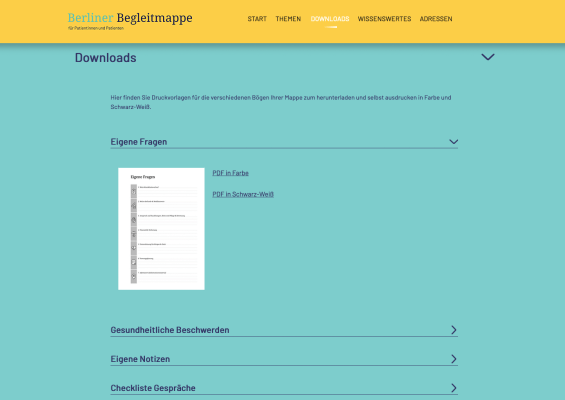The height and width of the screenshot is (400, 565).
Task: Collapse the Eigene Fragen chevron
Action: [454, 142]
